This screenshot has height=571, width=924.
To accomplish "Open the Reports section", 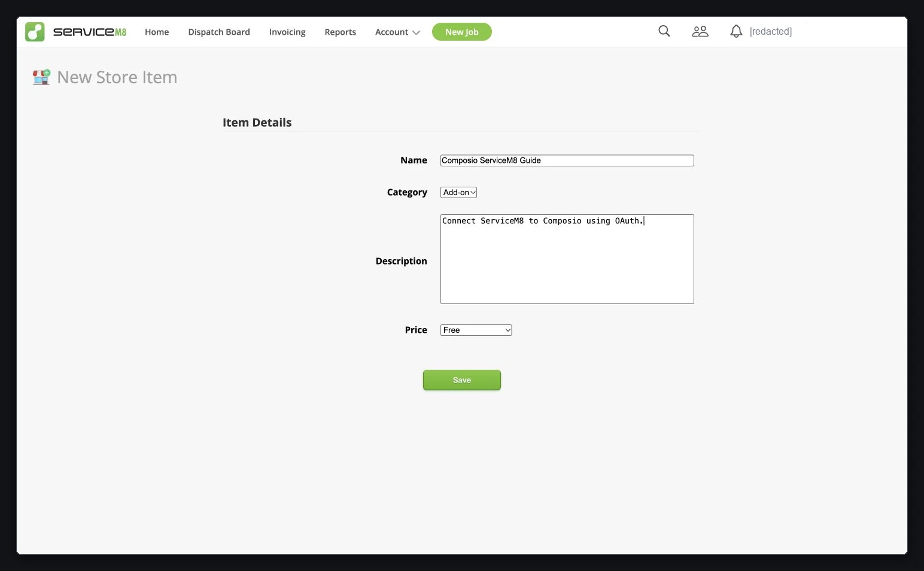I will pos(341,32).
